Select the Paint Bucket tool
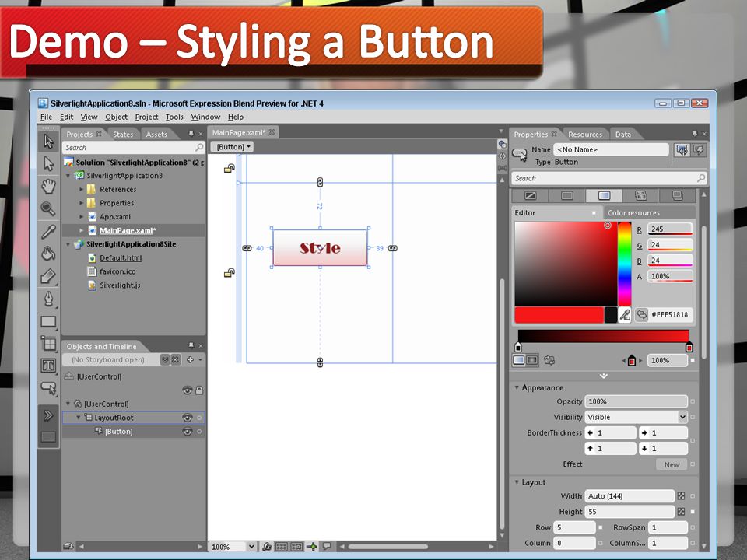Viewport: 747px width, 560px height. click(48, 254)
